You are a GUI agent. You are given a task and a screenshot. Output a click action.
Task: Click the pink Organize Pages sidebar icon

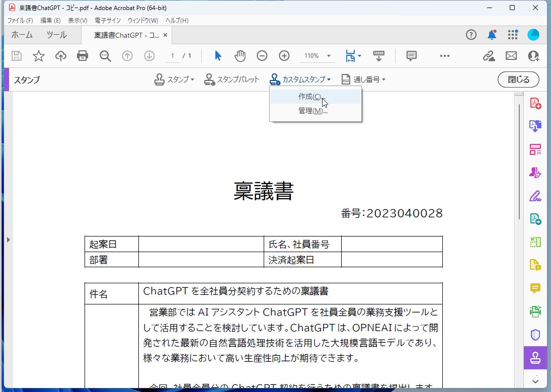pos(535,149)
